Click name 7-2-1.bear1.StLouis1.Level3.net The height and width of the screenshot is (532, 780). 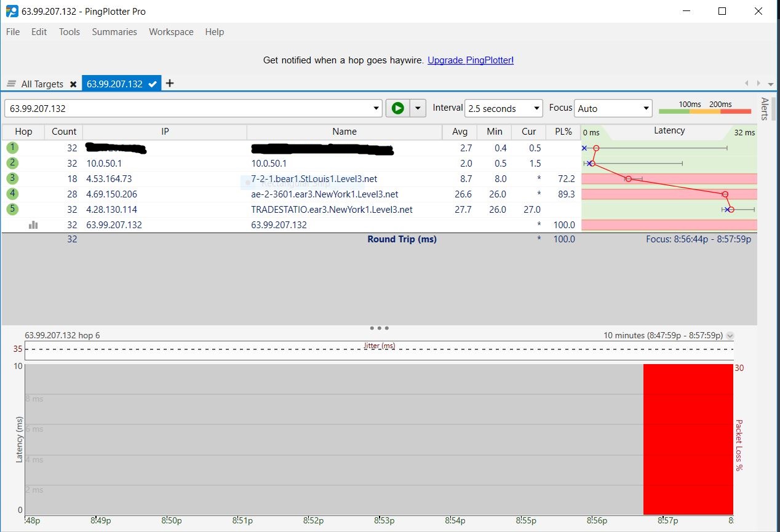[314, 179]
